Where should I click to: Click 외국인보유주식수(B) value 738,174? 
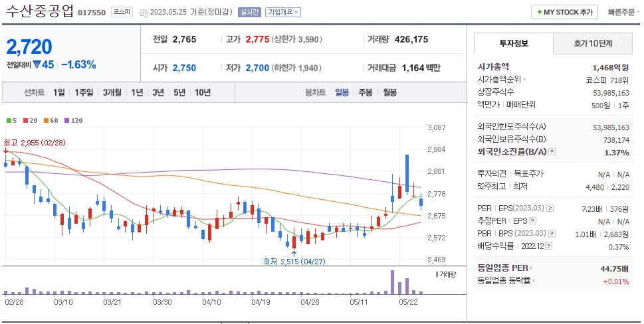coord(616,140)
